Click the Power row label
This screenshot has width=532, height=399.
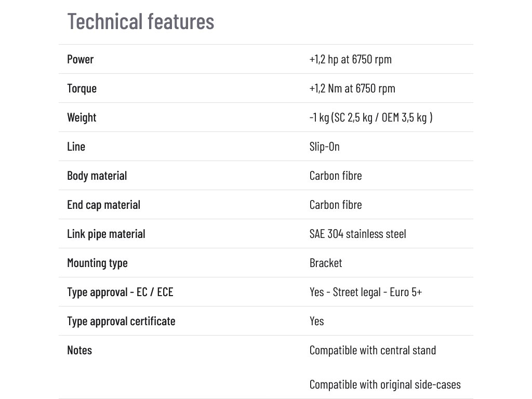[81, 59]
